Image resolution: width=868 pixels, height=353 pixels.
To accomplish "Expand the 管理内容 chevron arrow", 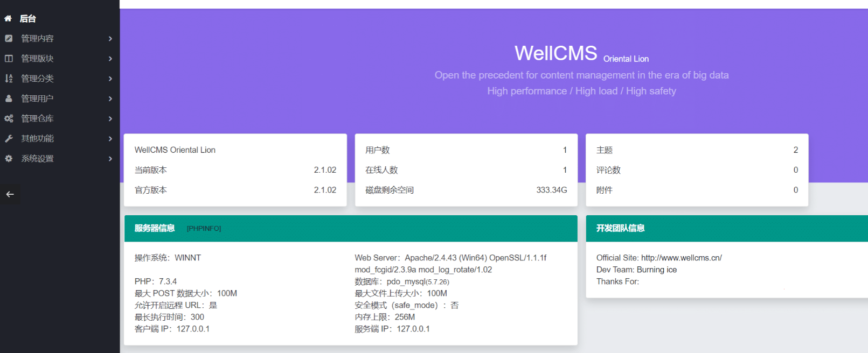I will pos(110,39).
